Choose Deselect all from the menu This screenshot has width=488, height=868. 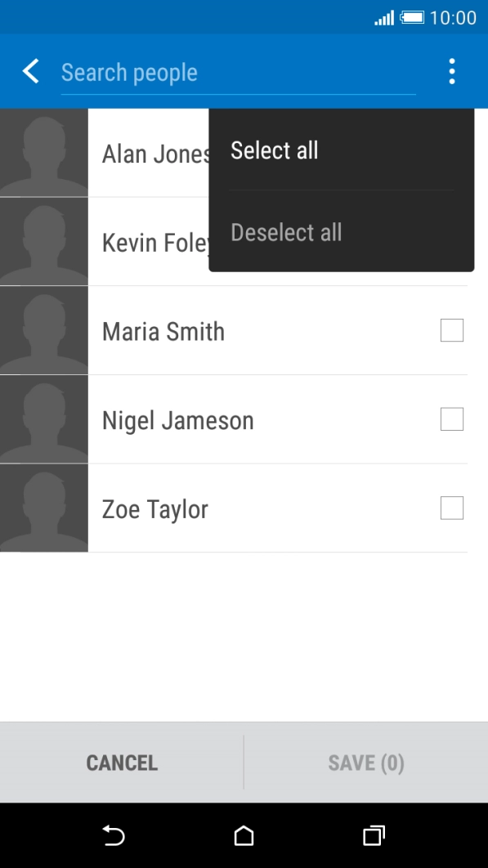click(286, 232)
